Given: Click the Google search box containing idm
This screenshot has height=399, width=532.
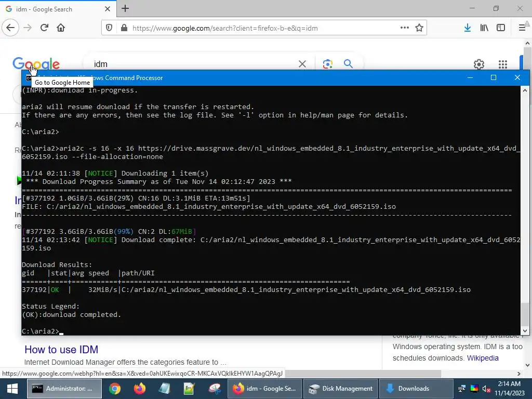Looking at the screenshot, I should [193, 64].
